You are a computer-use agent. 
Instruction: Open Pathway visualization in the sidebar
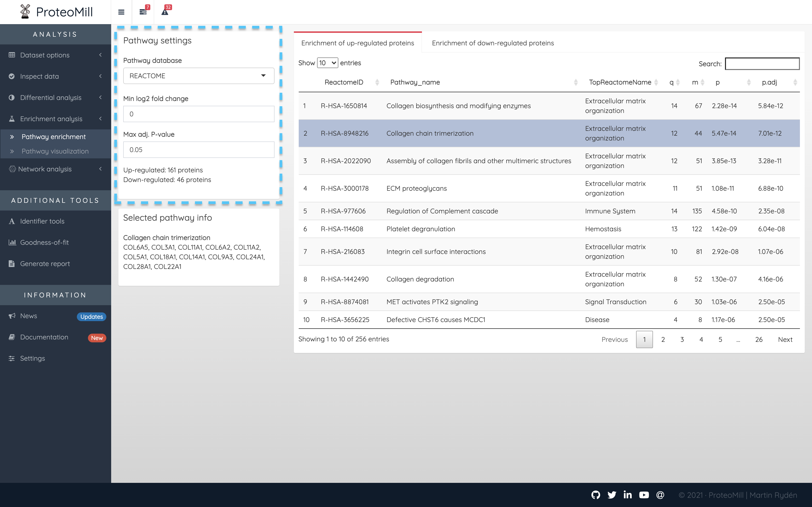55,151
